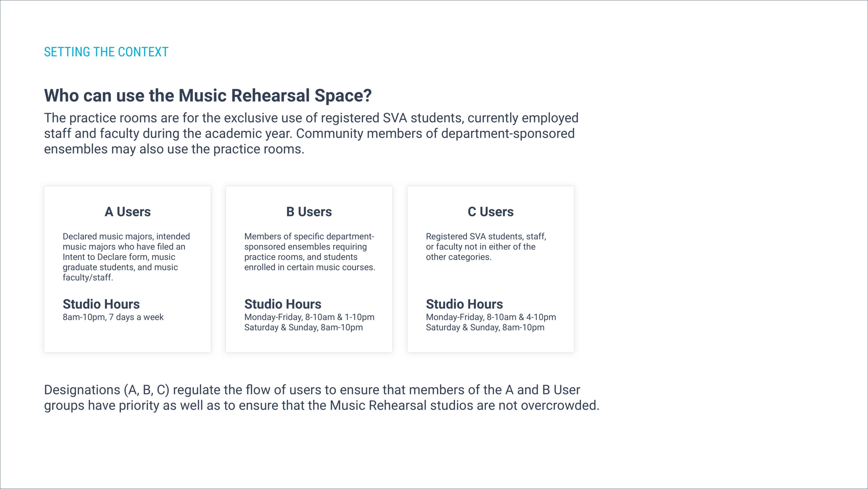
Task: Click the description 'Registered SVA students, staff,'
Action: click(x=486, y=247)
